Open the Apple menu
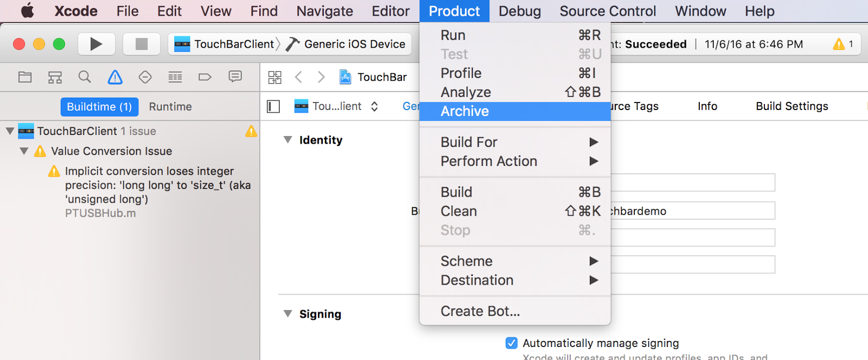868x360 pixels. tap(27, 11)
